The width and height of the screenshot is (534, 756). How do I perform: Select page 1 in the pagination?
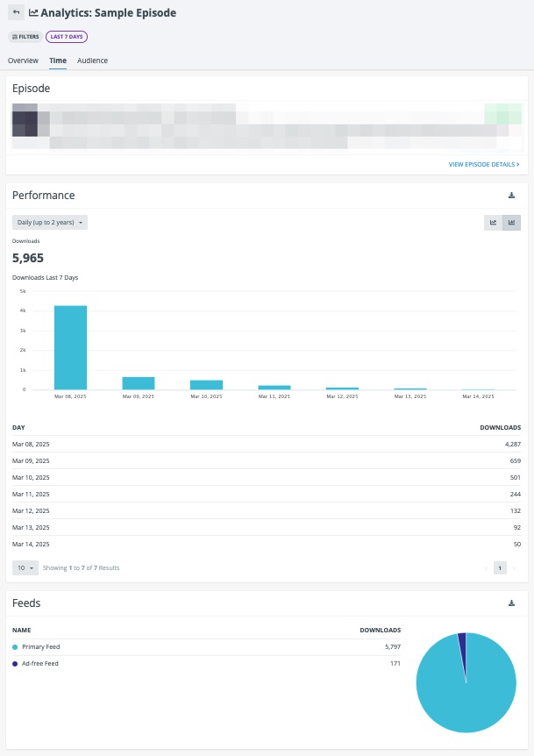[500, 568]
